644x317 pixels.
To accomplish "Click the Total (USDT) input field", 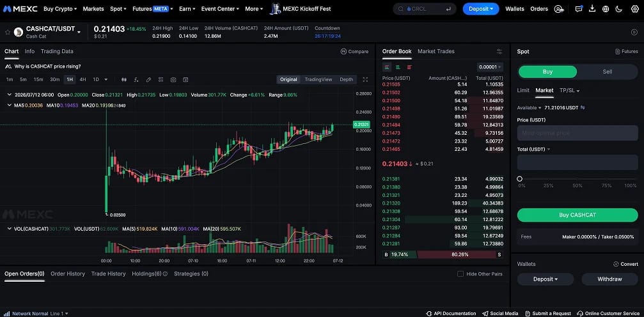I will tap(577, 162).
